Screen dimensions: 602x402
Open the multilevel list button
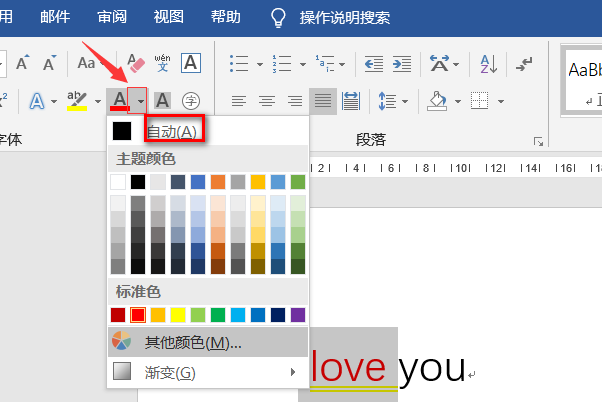click(x=326, y=64)
